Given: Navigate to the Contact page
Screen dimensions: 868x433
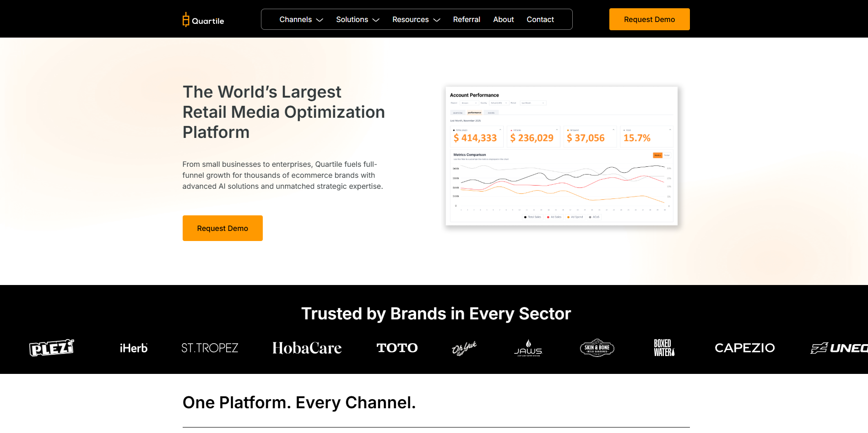Looking at the screenshot, I should pos(540,20).
